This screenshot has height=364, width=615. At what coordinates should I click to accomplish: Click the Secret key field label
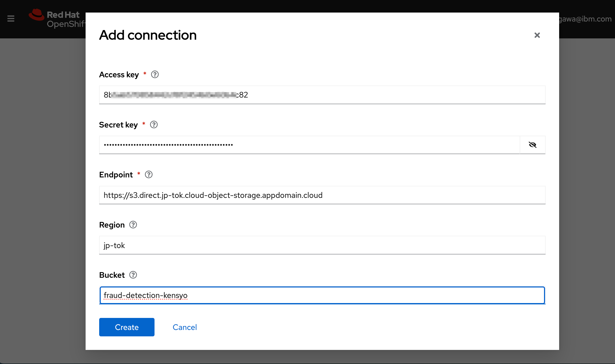point(118,125)
